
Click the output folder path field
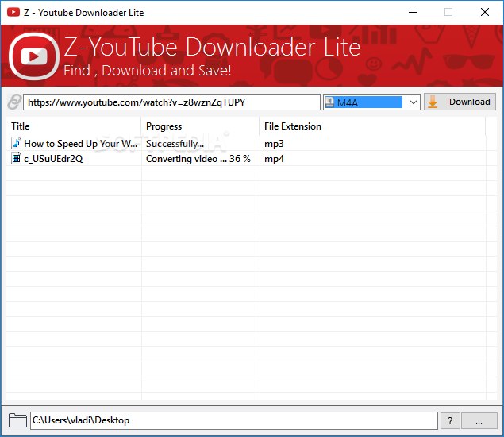pos(234,420)
